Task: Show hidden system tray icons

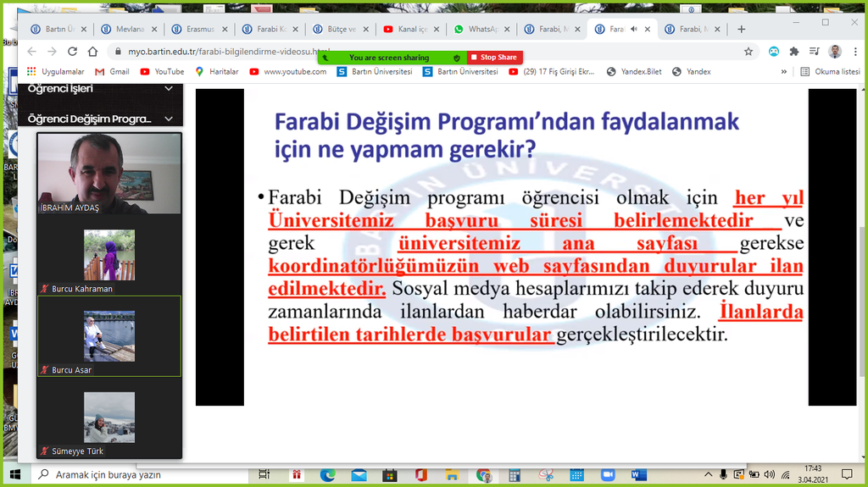Action: 709,474
